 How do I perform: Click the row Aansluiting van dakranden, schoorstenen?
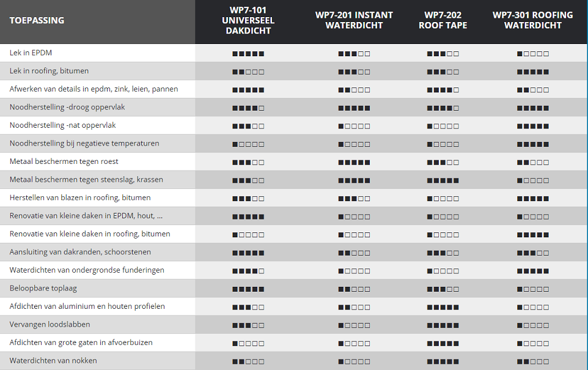80,252
